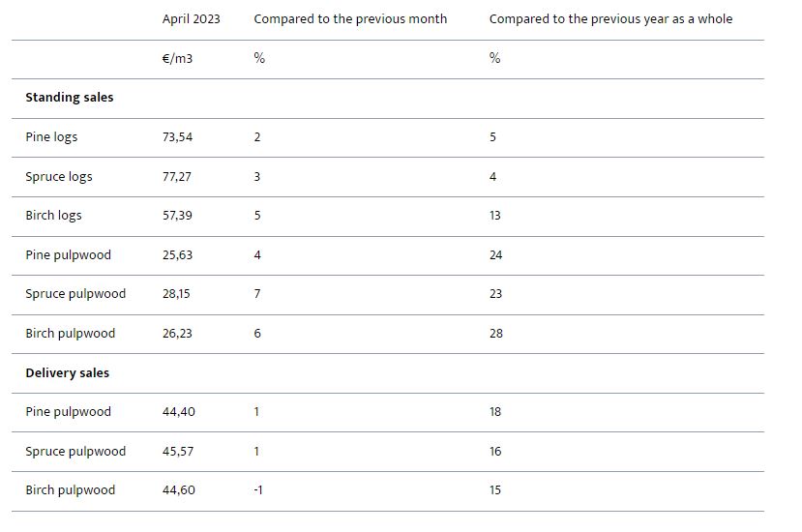Click the Birch logs row label

pos(53,216)
